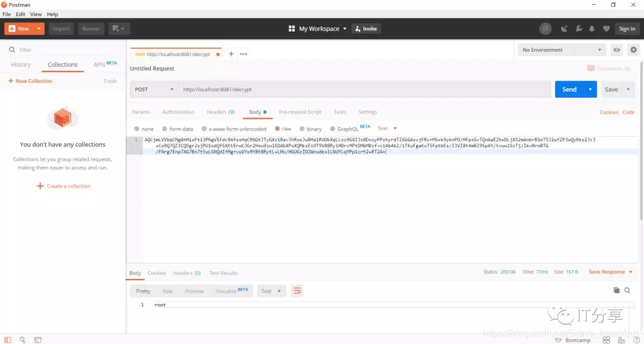Open the Code snippet link
The image size is (644, 344).
click(628, 112)
